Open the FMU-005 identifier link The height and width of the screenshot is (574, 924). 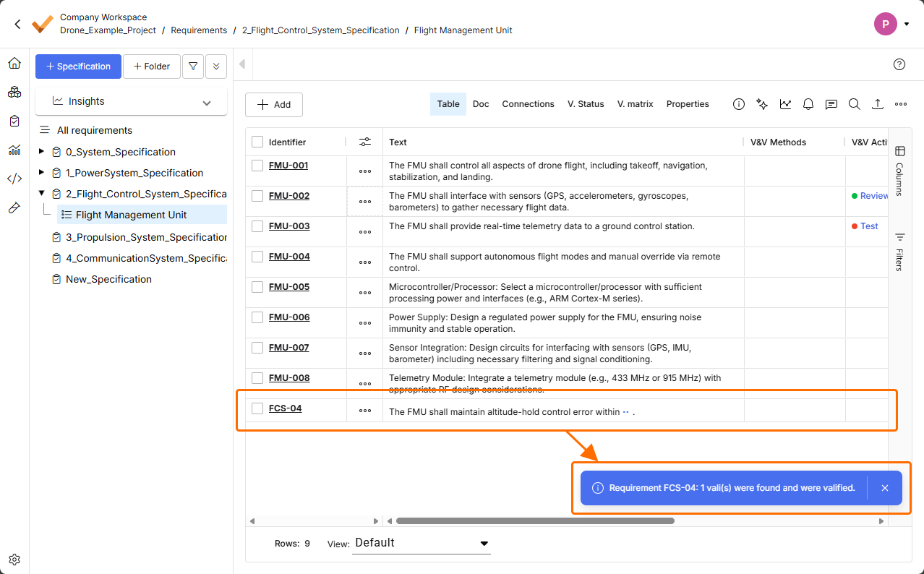click(289, 287)
